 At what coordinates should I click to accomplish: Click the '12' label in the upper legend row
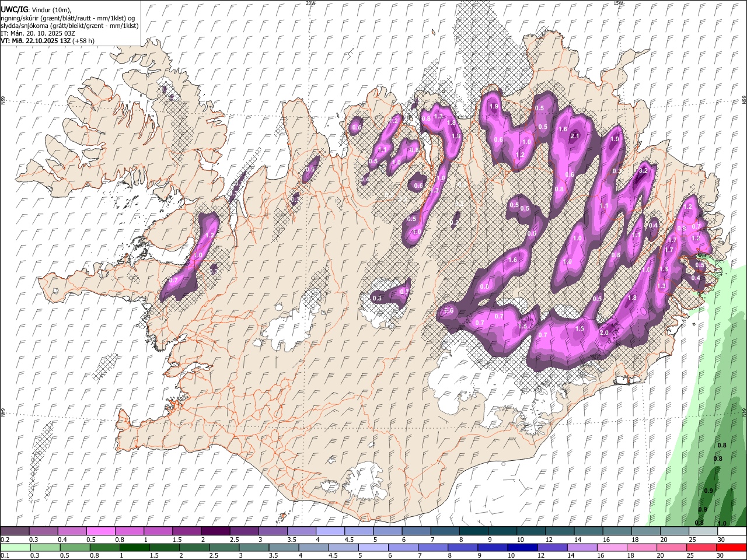[549, 540]
